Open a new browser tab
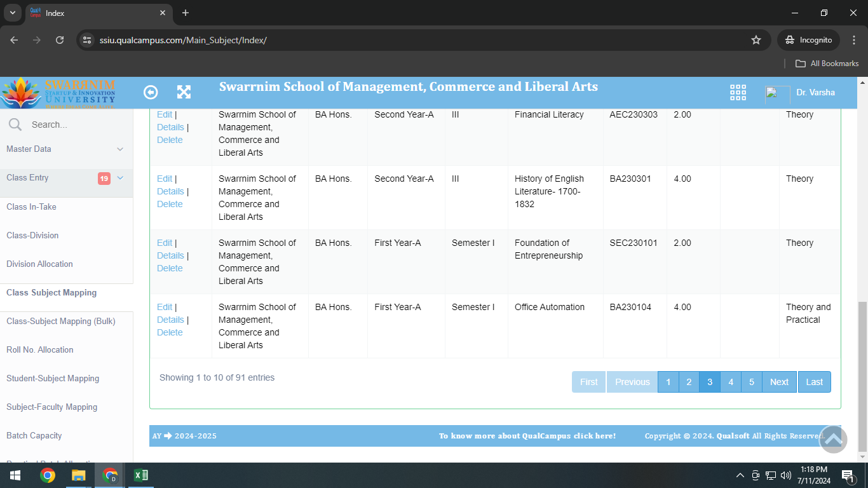The height and width of the screenshot is (488, 868). [186, 13]
